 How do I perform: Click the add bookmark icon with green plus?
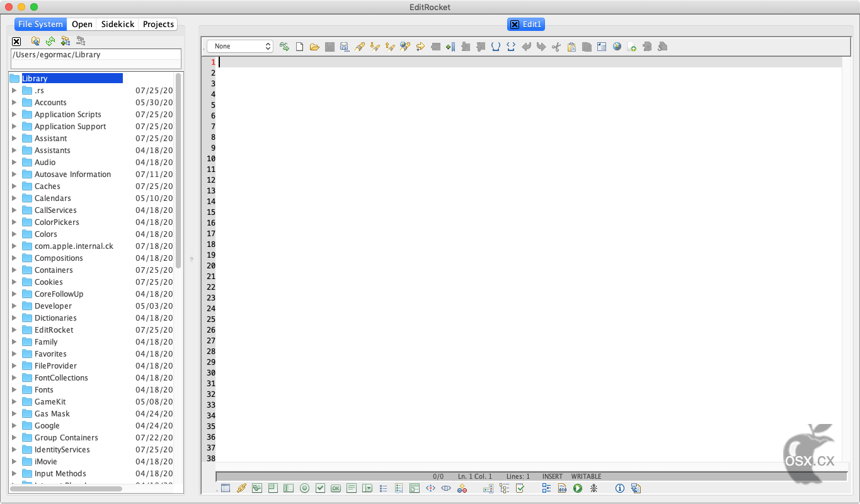point(450,47)
